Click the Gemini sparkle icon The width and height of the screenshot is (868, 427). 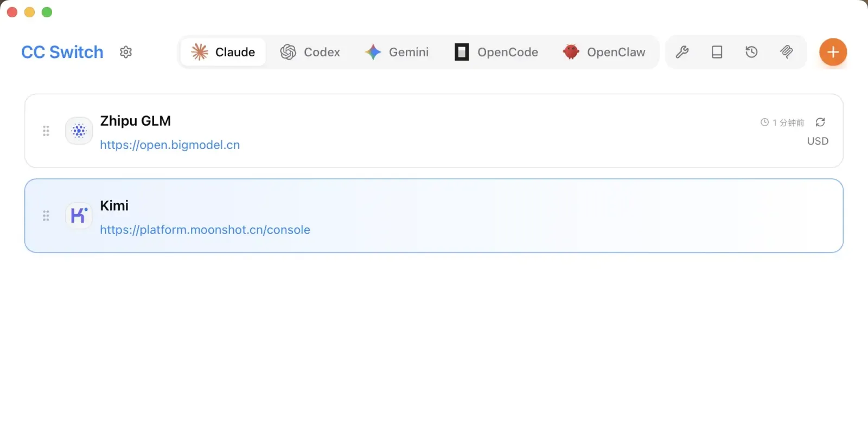pyautogui.click(x=373, y=52)
